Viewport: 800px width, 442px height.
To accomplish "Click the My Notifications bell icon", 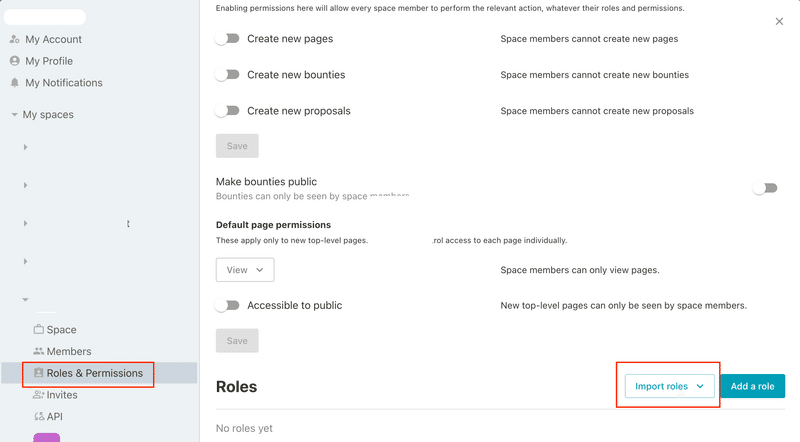I will point(15,83).
